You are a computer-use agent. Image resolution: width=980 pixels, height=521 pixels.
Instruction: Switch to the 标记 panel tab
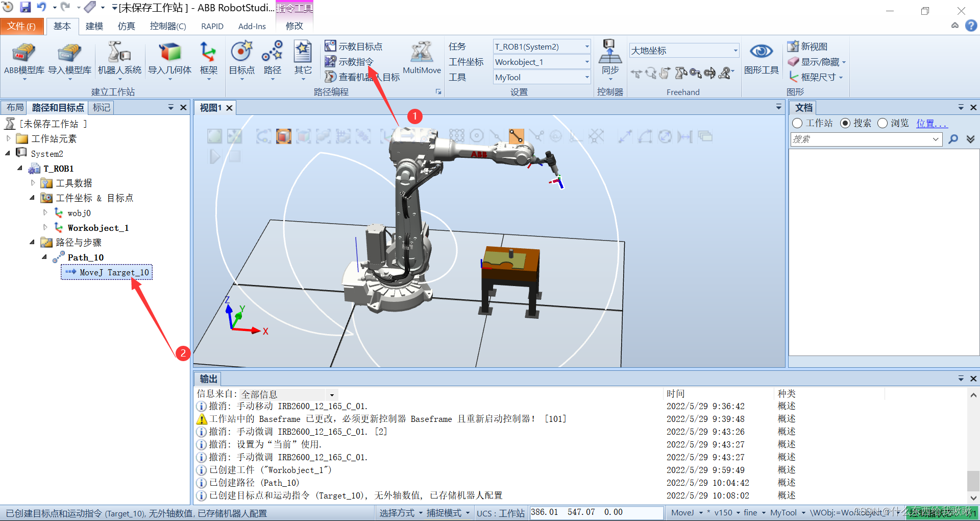coord(101,108)
